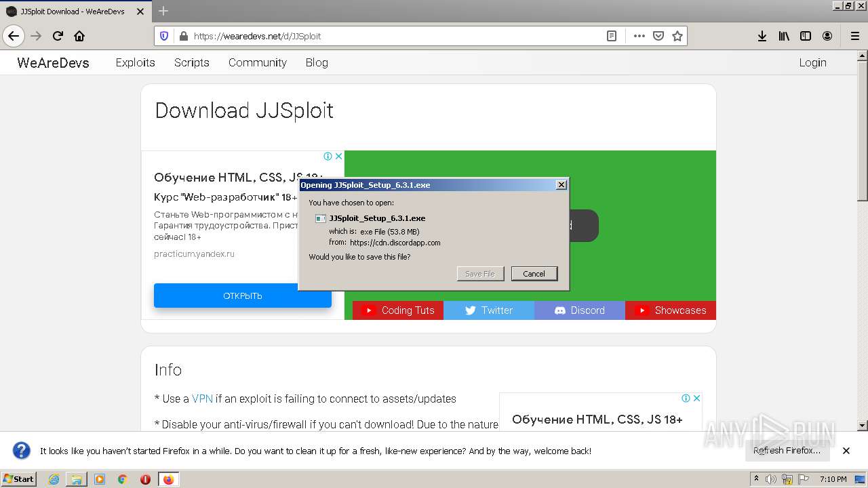Image resolution: width=868 pixels, height=488 pixels.
Task: Open the Exploits menu
Action: coord(135,62)
